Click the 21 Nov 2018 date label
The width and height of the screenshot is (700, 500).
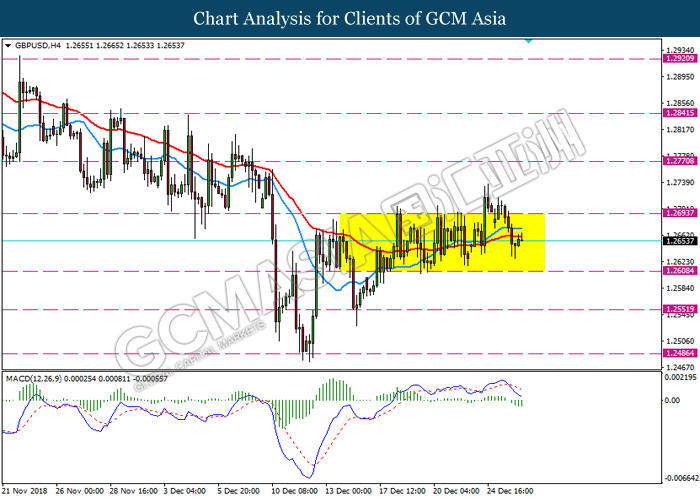coord(25,491)
